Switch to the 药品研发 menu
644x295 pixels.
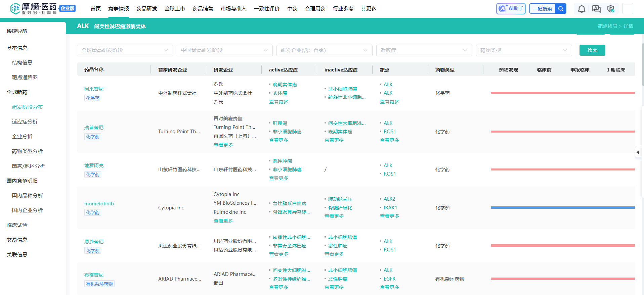(147, 9)
